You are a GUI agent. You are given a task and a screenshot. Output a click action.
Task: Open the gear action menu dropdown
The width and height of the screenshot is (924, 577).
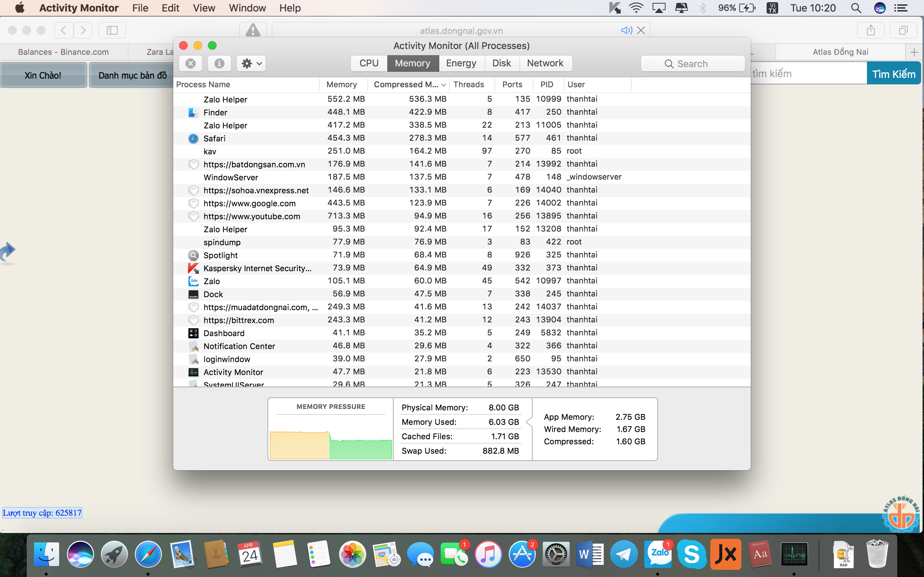click(x=251, y=63)
